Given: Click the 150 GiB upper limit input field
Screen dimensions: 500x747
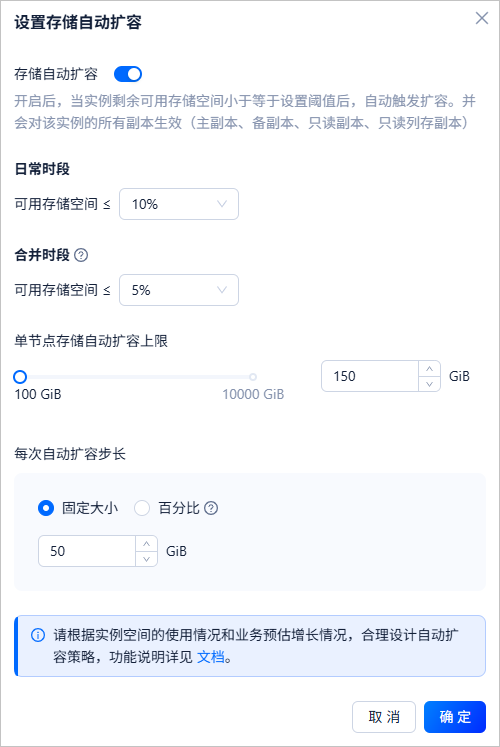Looking at the screenshot, I should point(370,376).
